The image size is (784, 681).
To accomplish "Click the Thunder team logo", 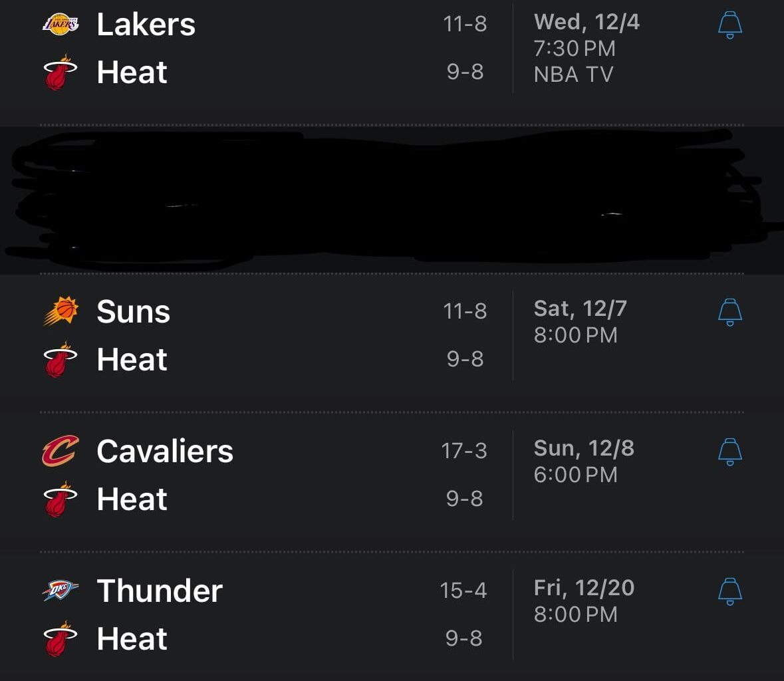I will 61,591.
